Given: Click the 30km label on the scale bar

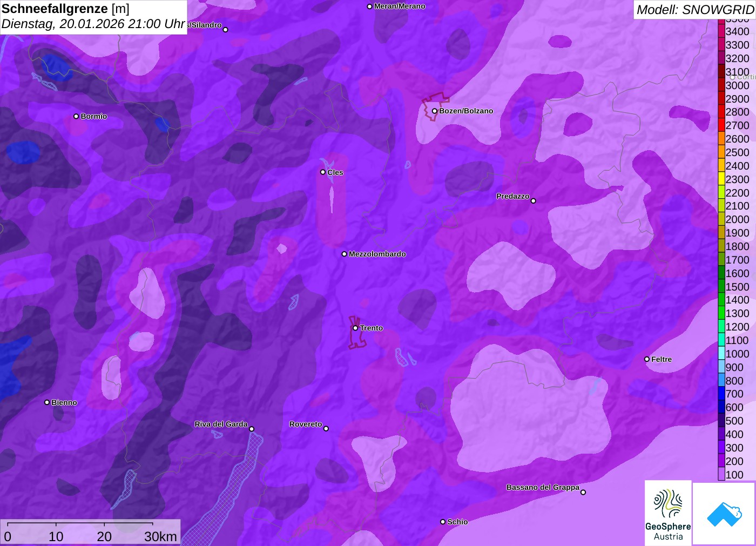Looking at the screenshot, I should [160, 536].
